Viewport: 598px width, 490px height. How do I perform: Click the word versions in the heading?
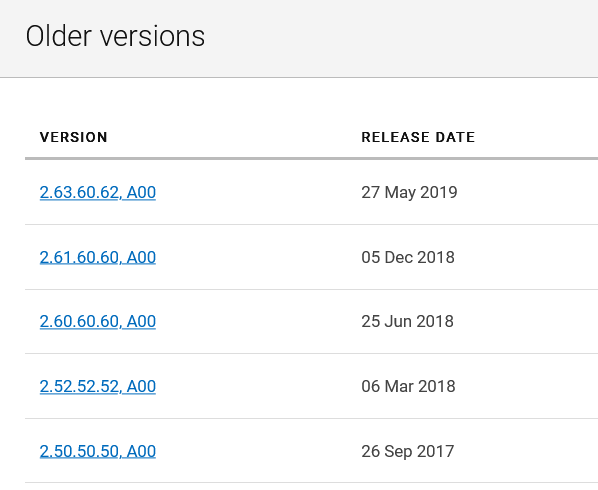153,36
